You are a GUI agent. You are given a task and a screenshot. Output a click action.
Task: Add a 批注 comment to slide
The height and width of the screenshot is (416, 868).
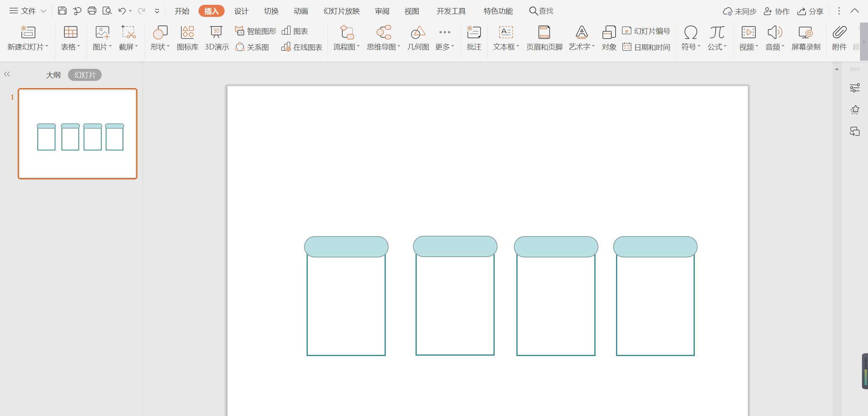coord(474,38)
